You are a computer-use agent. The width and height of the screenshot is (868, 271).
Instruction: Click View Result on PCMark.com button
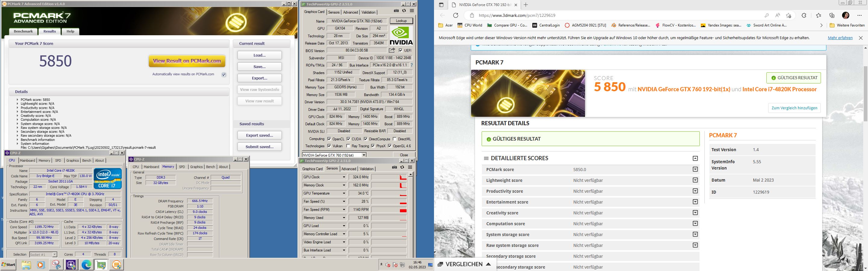click(x=187, y=61)
